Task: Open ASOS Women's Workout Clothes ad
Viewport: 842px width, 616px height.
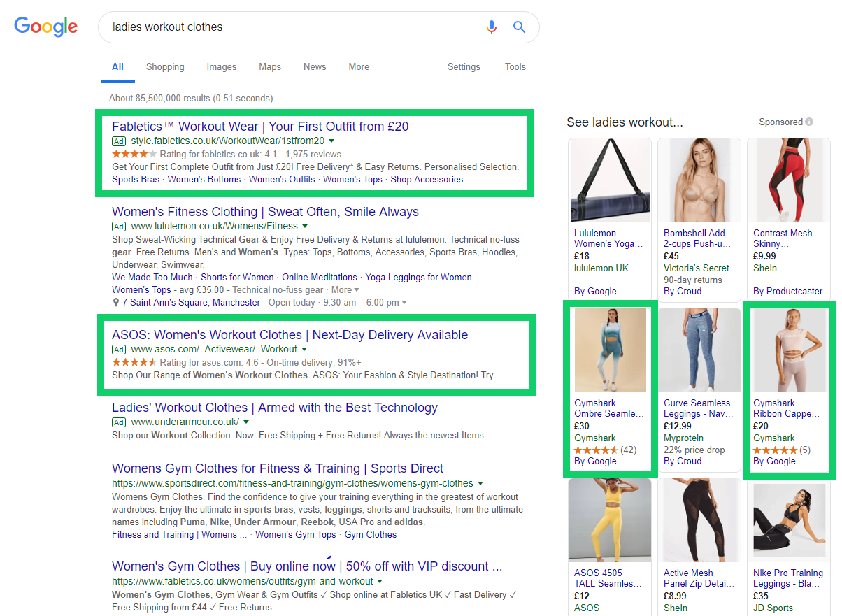Action: (x=290, y=335)
